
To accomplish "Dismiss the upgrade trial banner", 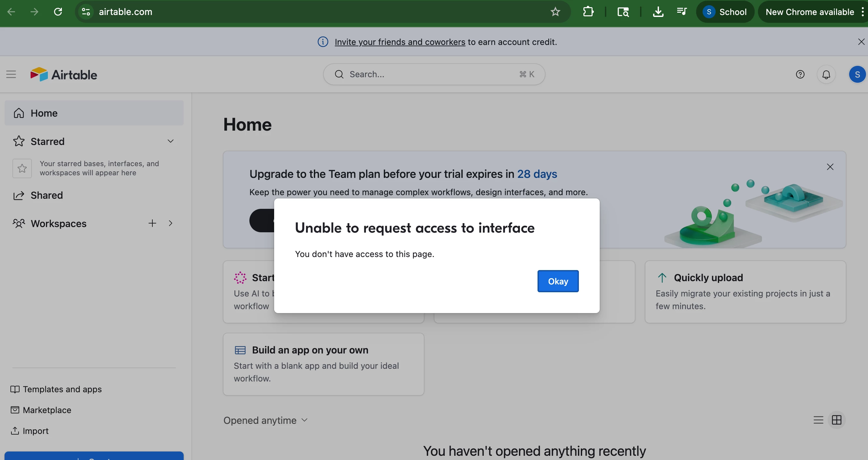I will tap(830, 167).
